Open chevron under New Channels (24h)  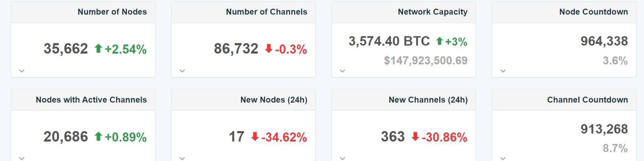tap(343, 158)
